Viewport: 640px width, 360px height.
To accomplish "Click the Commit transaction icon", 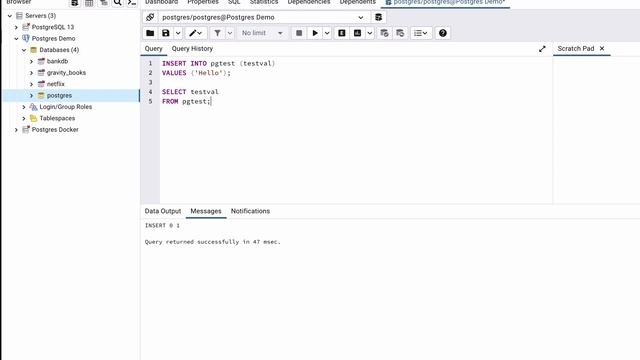I will click(384, 33).
